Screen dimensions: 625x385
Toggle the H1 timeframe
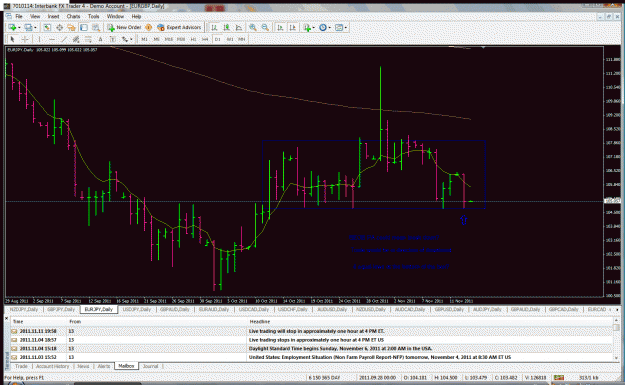[x=193, y=39]
